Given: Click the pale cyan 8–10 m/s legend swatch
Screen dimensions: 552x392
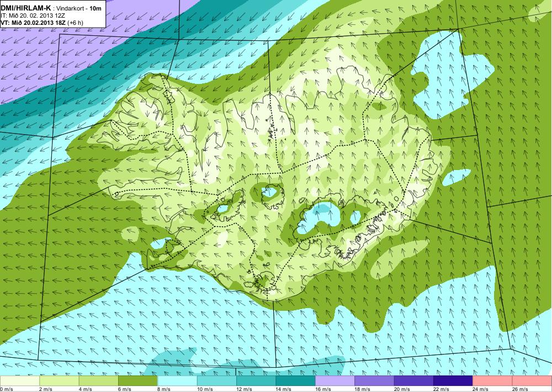Looking at the screenshot, I should pos(177,381).
